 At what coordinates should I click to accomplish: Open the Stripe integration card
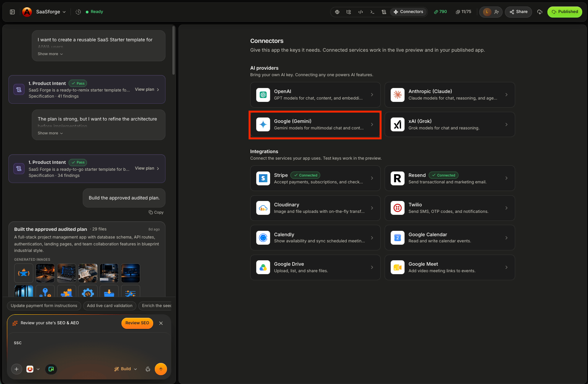point(315,178)
